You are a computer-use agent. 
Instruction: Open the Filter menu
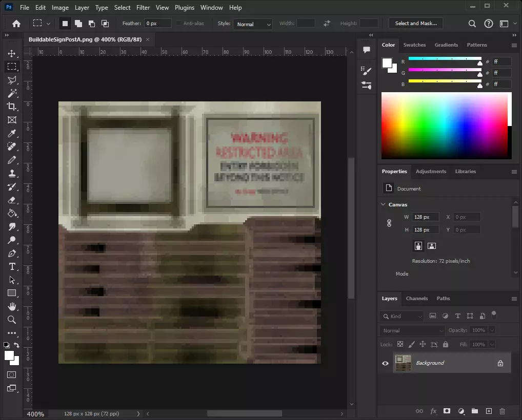143,8
